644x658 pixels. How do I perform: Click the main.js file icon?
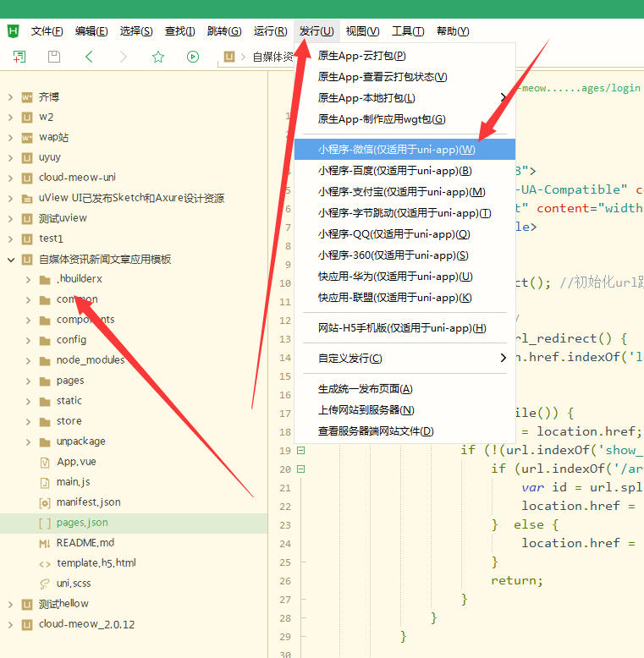point(45,483)
